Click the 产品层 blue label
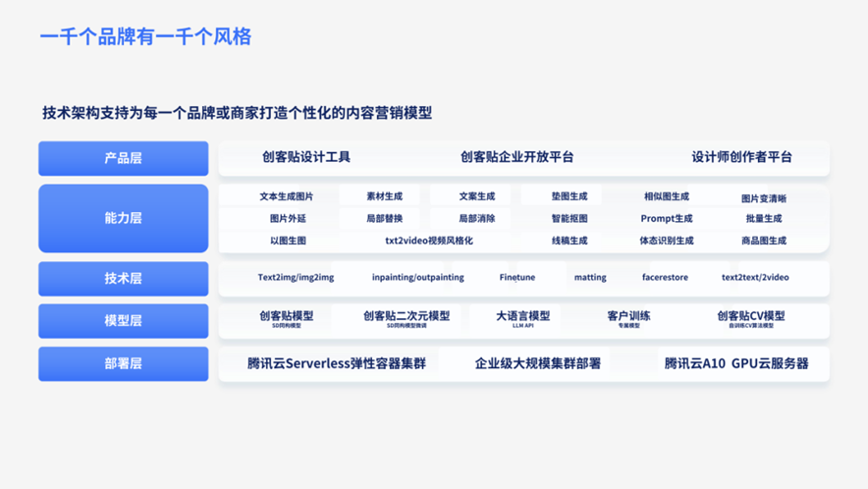 point(124,158)
